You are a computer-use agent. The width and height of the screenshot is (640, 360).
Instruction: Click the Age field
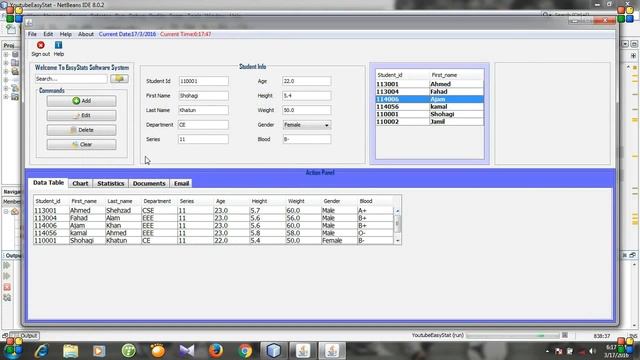[307, 81]
